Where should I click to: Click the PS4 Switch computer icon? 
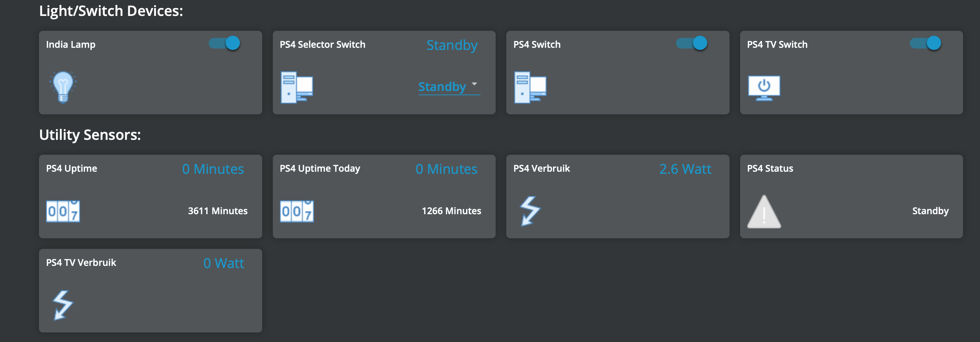pyautogui.click(x=530, y=87)
